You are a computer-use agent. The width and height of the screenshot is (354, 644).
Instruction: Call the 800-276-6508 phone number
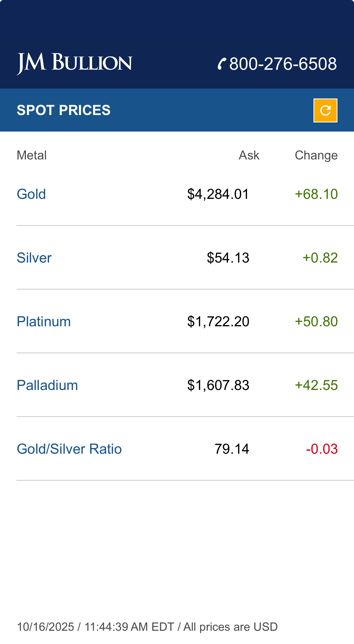283,64
